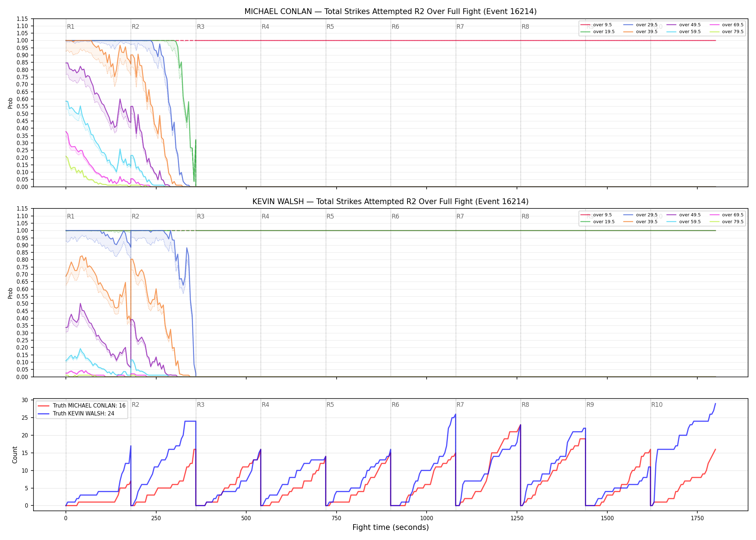Click the R3 round label in Conlan chart
The image size is (756, 540).
coord(201,27)
